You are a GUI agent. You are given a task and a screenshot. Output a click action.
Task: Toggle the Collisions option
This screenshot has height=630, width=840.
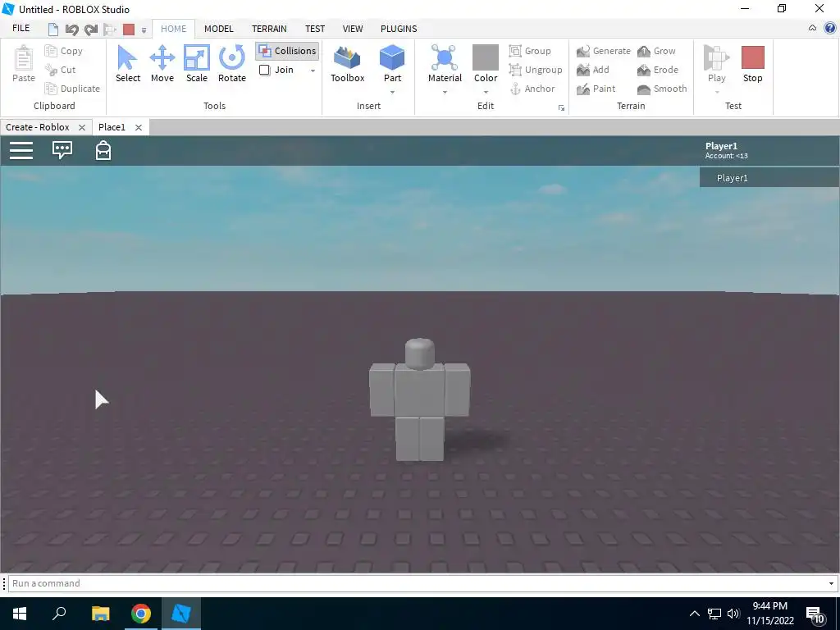tap(287, 51)
